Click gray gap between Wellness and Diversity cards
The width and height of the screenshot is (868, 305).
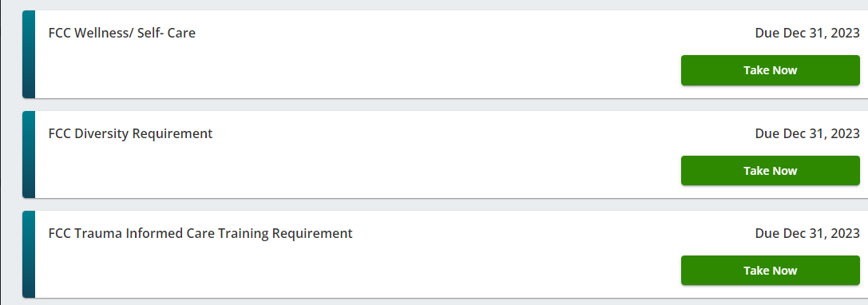tap(443, 105)
